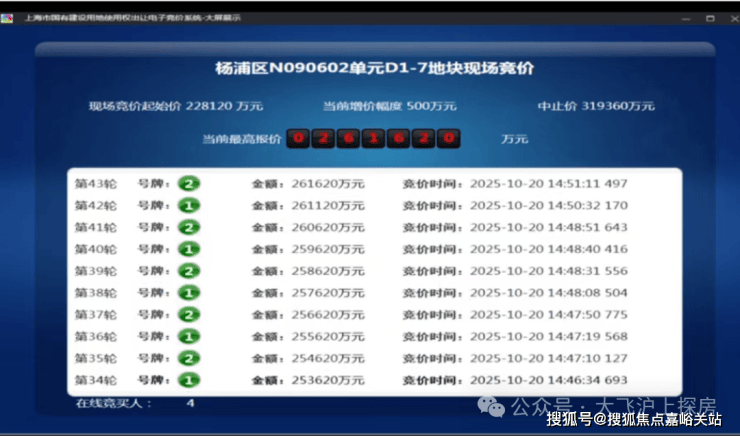Click the round 39 bidder badge 2
740x436 pixels.
coord(188,271)
